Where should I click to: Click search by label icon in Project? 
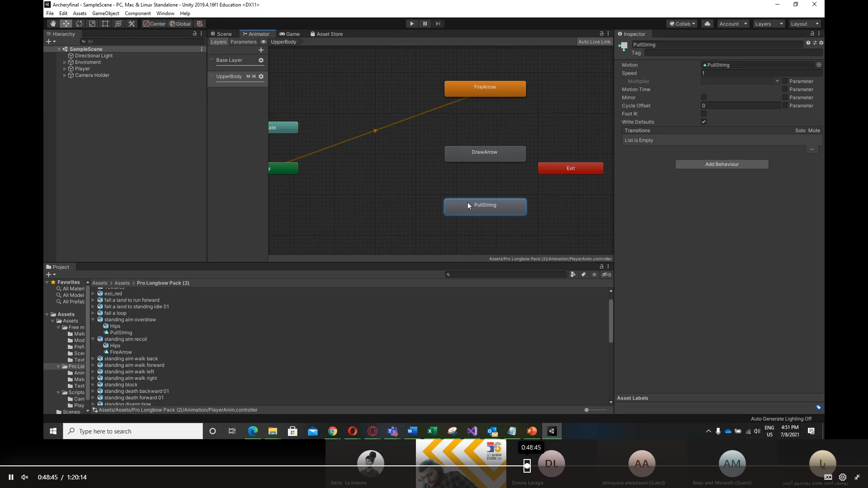[584, 275]
